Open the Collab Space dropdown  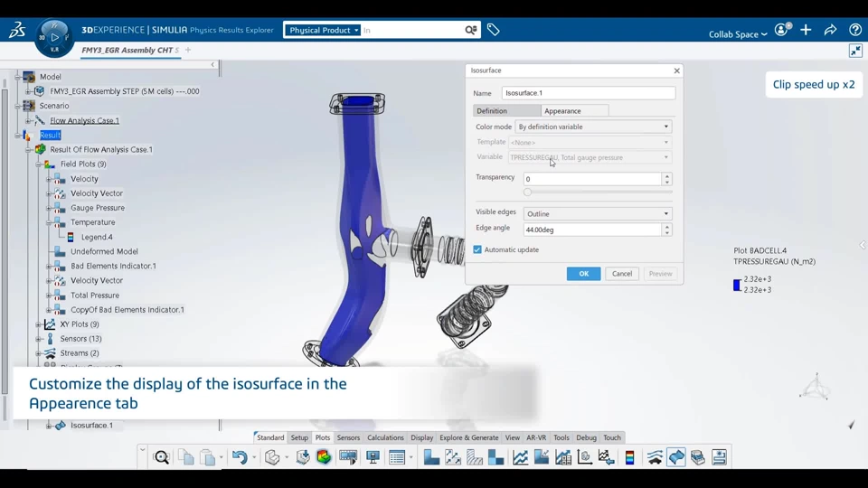point(738,34)
